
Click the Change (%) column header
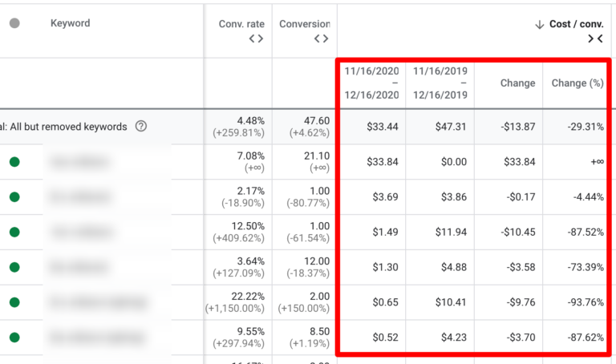coord(577,83)
